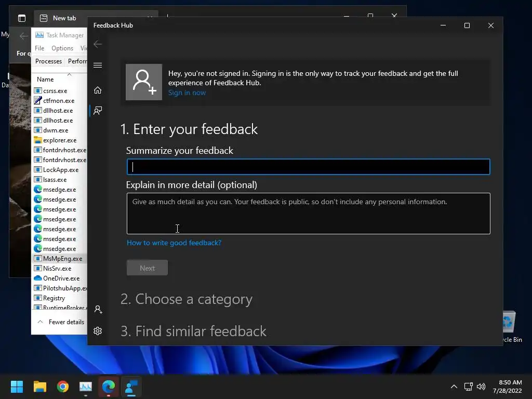Click the Explain in more detail box
532x399 pixels.
(x=309, y=214)
